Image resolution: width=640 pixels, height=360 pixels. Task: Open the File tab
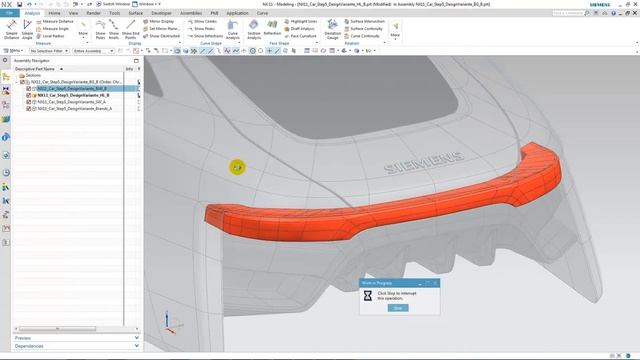pyautogui.click(x=9, y=13)
